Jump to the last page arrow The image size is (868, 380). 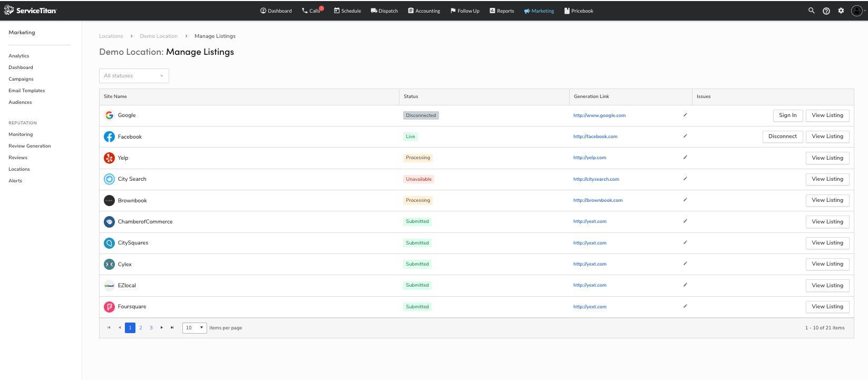(172, 328)
